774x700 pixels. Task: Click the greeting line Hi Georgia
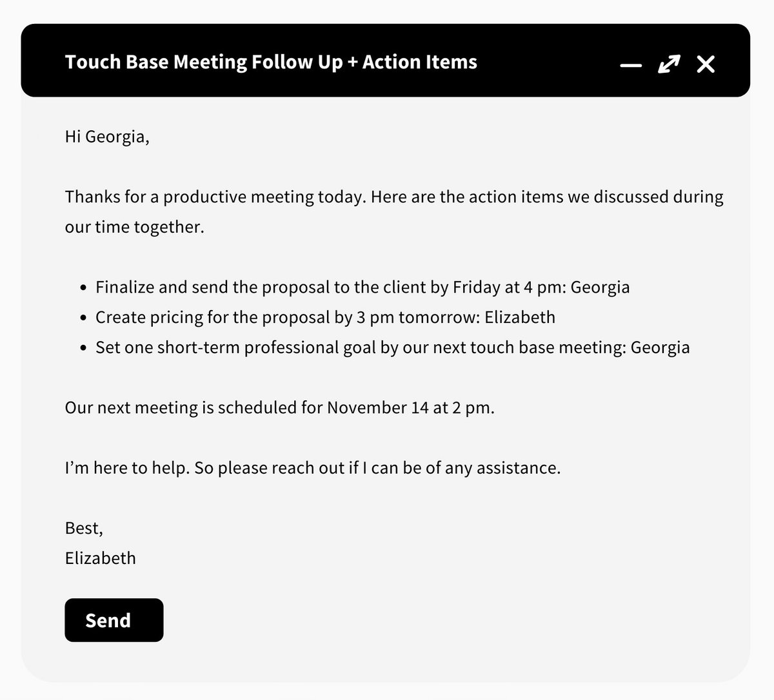107,136
